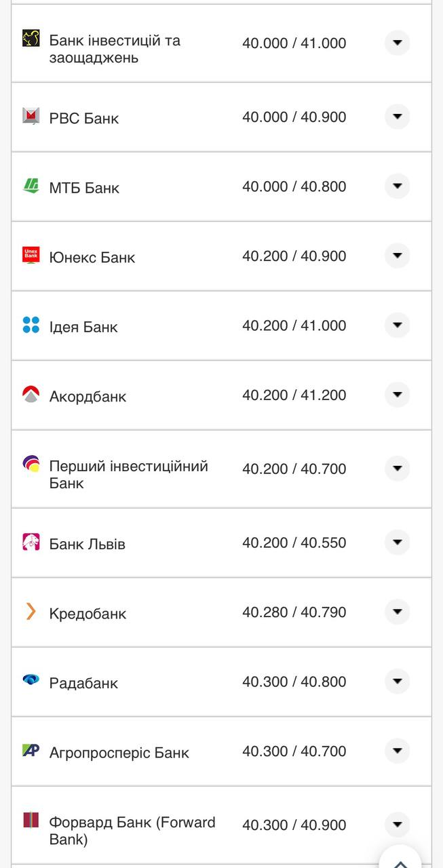Click the Акордбанк logo icon
The height and width of the screenshot is (868, 443).
[31, 394]
